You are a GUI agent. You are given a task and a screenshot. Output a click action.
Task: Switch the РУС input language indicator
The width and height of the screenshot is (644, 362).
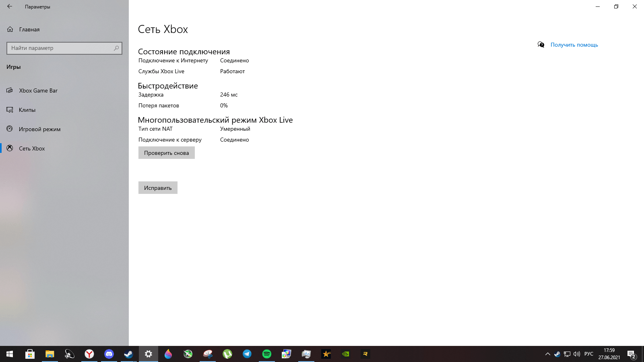pyautogui.click(x=589, y=354)
